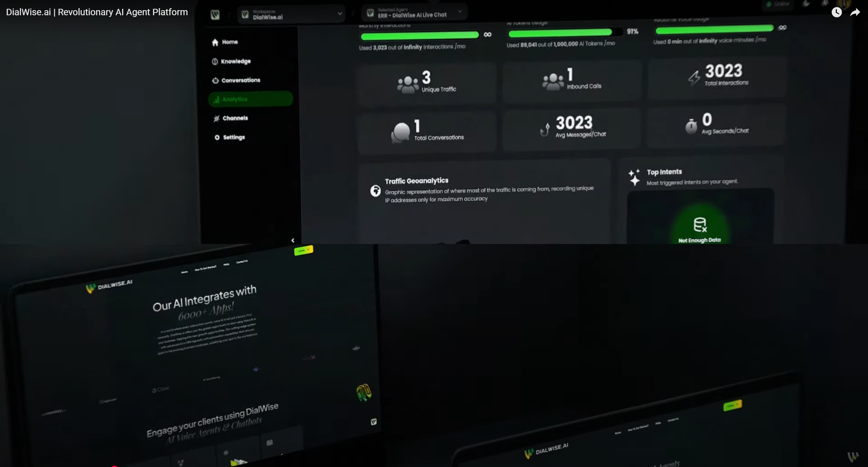Screen dimensions: 868x467
Task: Click the 3023 Total Interactions value
Action: coord(724,71)
